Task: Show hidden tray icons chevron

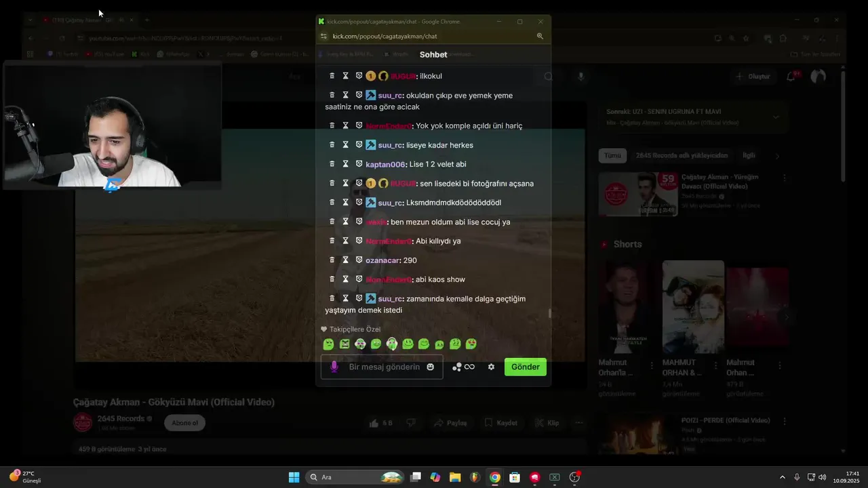Action: tap(782, 477)
